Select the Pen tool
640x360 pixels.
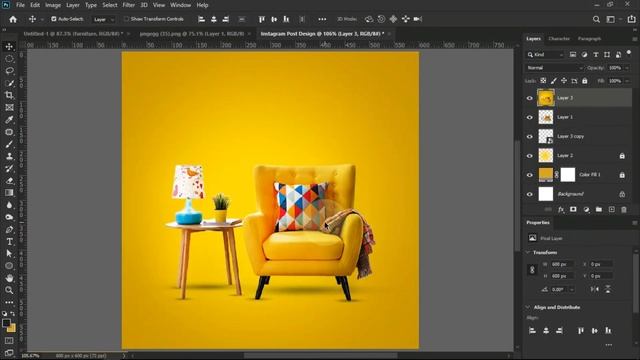tap(9, 229)
